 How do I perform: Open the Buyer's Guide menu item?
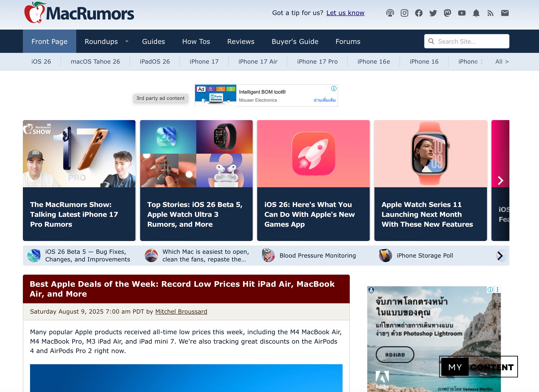[295, 41]
